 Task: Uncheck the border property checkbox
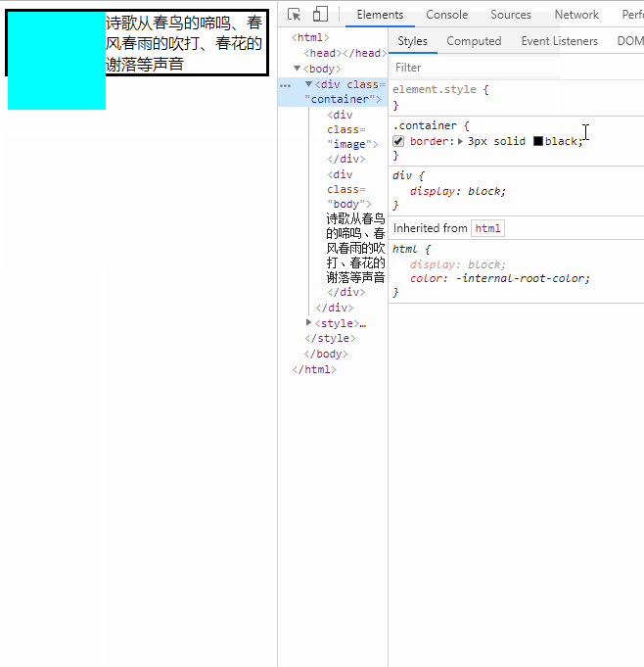[398, 141]
